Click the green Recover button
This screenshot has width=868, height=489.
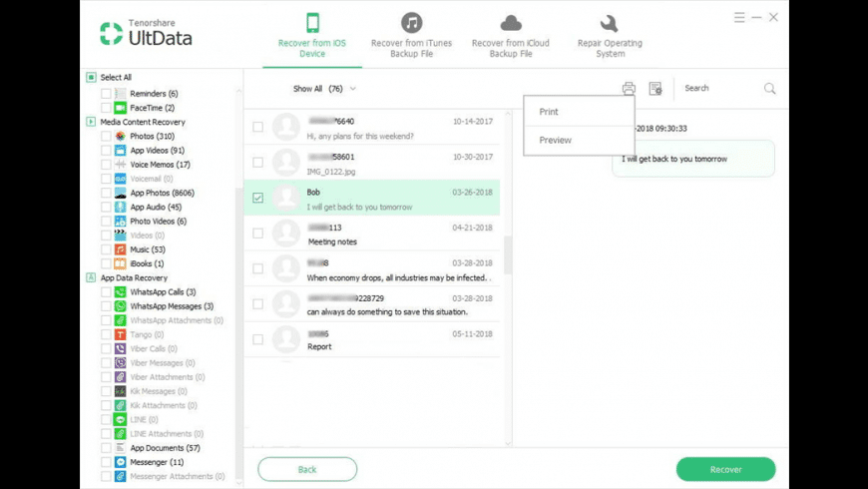pyautogui.click(x=725, y=470)
